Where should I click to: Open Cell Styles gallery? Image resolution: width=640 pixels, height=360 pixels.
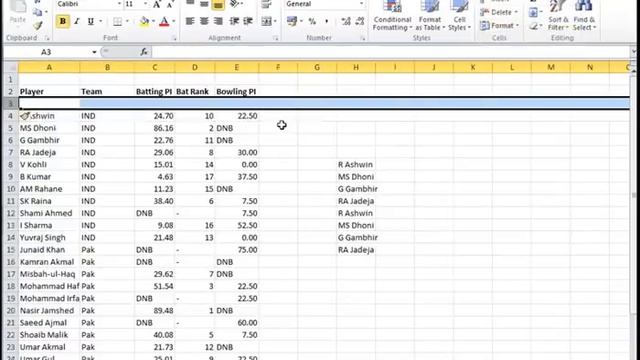coord(459,16)
